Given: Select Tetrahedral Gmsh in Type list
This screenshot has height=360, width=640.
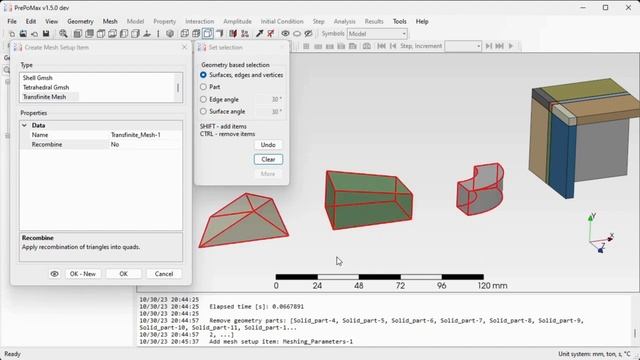Looking at the screenshot, I should (46, 87).
